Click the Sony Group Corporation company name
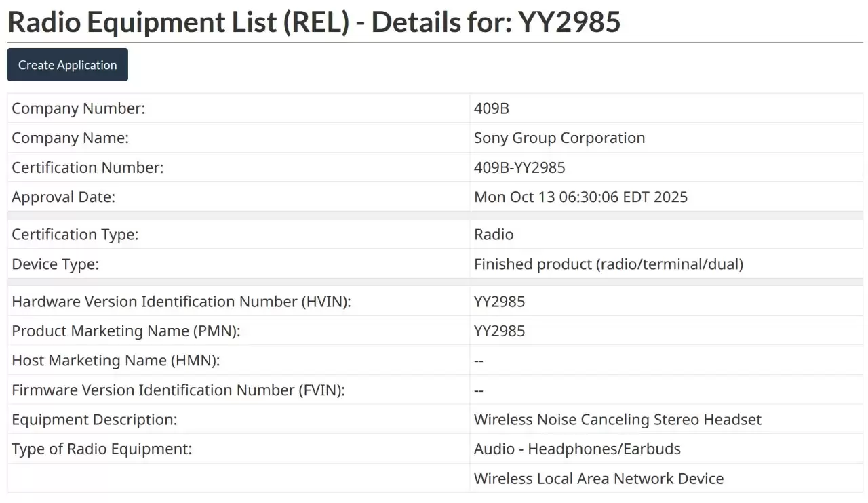868x503 pixels. pyautogui.click(x=559, y=138)
